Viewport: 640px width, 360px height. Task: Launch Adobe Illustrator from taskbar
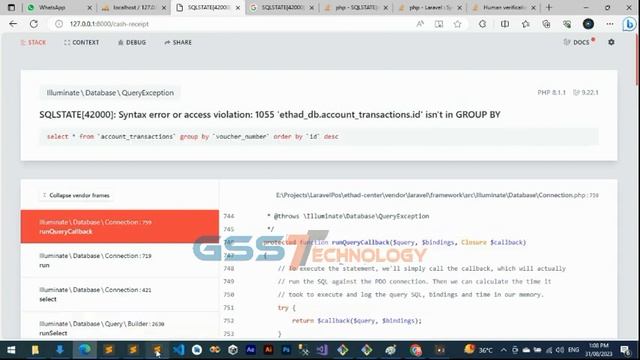coord(268,350)
